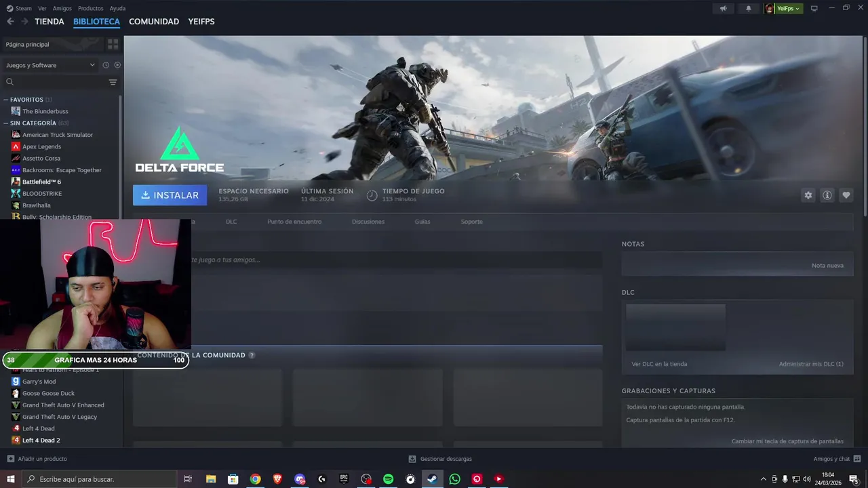This screenshot has width=868, height=488.
Task: Go forward with the right arrow
Action: 24,22
